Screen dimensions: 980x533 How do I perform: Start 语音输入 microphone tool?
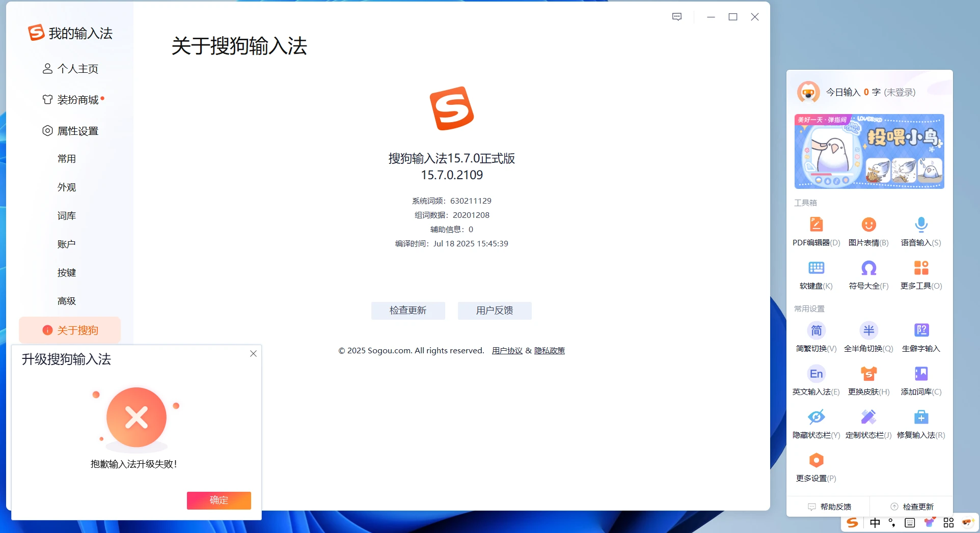pyautogui.click(x=921, y=225)
